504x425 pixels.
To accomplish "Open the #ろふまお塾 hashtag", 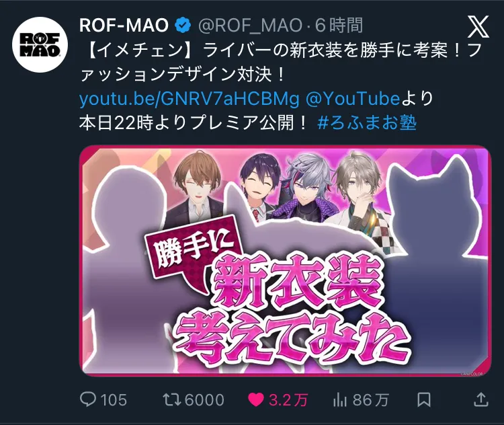I will click(x=367, y=122).
